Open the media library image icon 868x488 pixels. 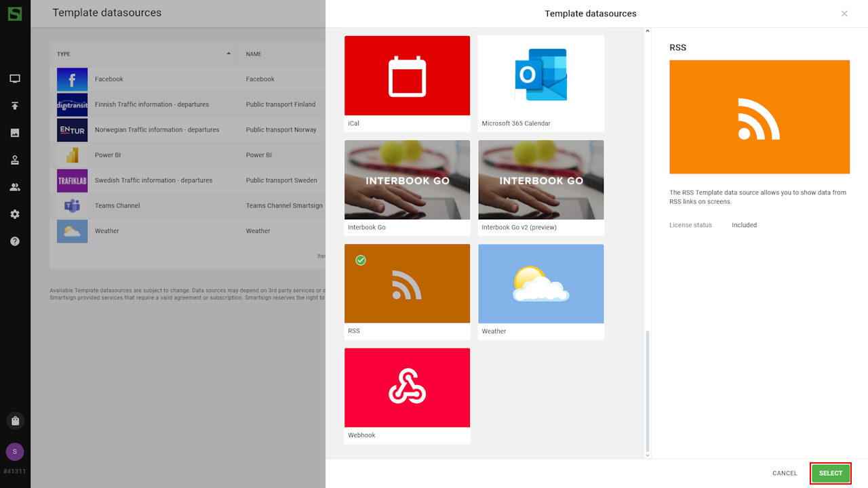pyautogui.click(x=15, y=133)
